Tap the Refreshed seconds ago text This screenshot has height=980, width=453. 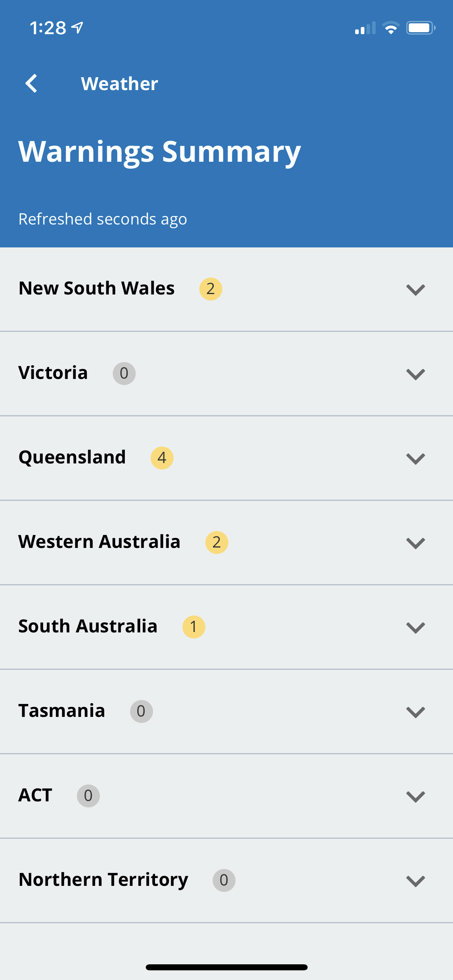(x=103, y=219)
